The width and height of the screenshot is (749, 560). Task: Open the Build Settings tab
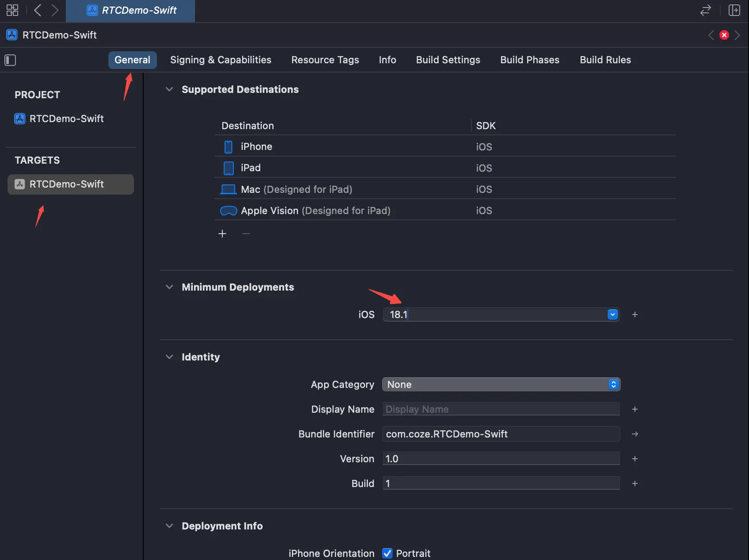[x=448, y=60]
